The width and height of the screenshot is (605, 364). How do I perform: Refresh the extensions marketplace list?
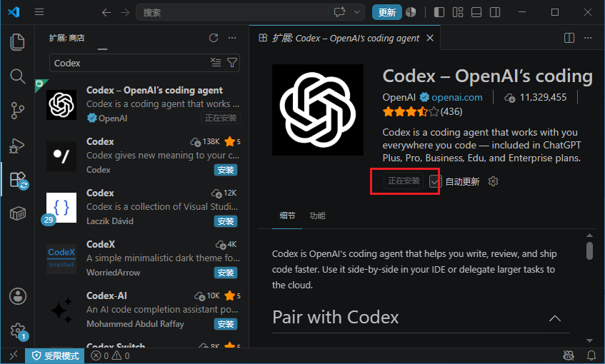(214, 38)
